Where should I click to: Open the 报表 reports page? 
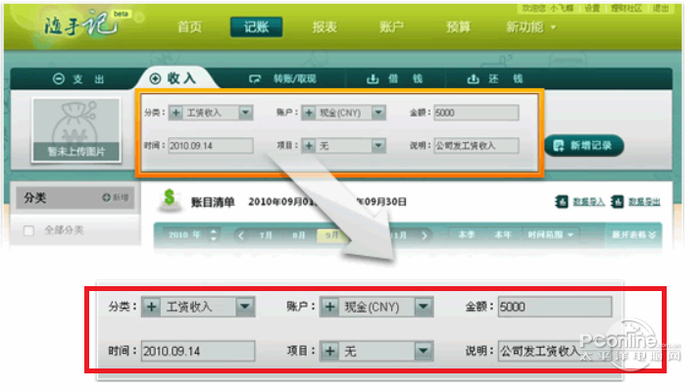pyautogui.click(x=324, y=27)
